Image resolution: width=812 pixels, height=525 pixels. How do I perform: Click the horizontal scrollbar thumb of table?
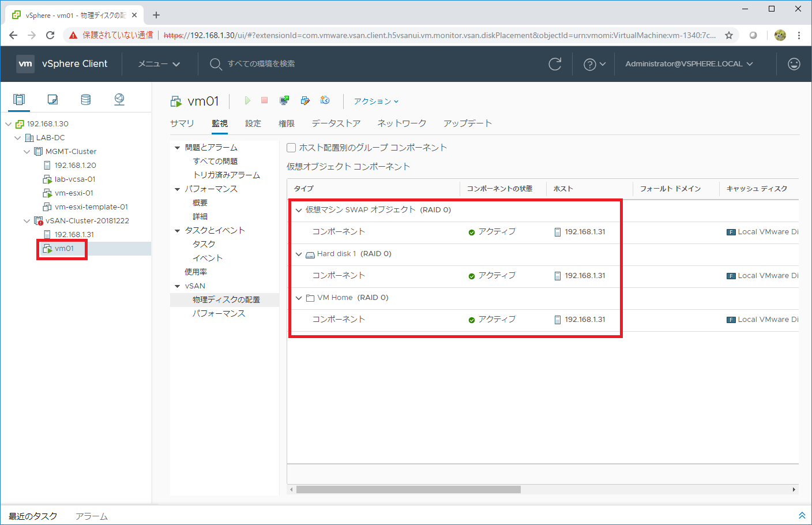coord(408,489)
